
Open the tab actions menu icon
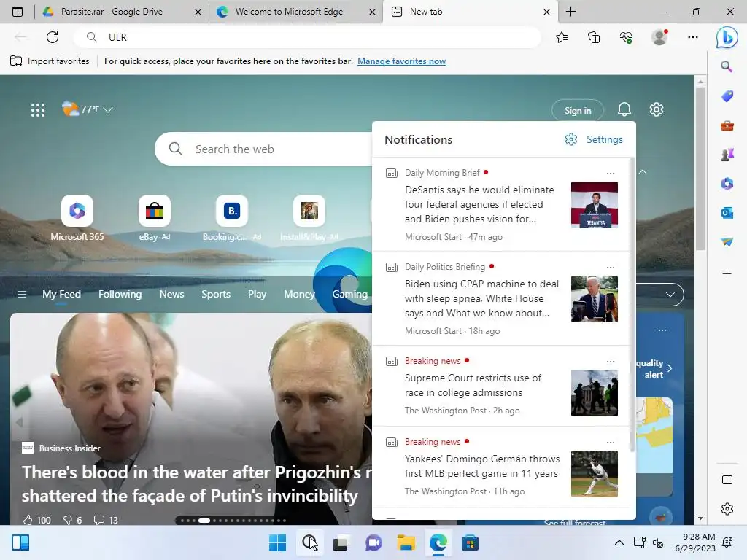tap(18, 12)
